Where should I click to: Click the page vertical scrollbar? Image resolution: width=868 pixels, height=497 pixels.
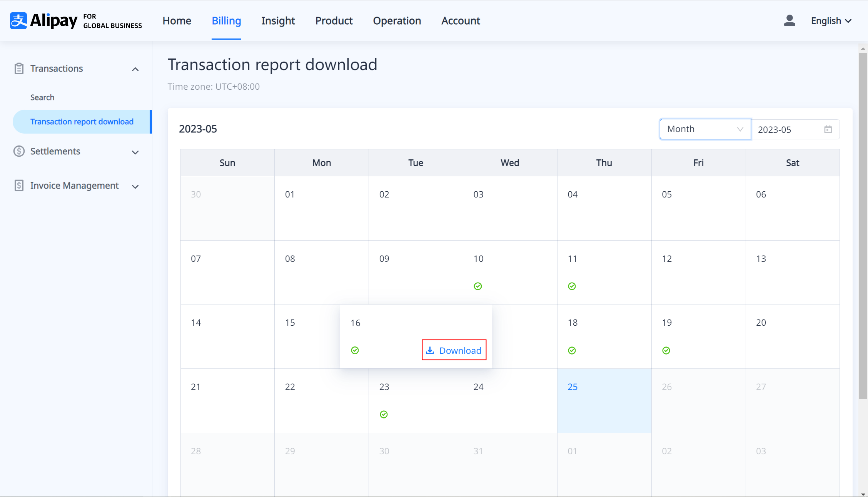[863, 225]
